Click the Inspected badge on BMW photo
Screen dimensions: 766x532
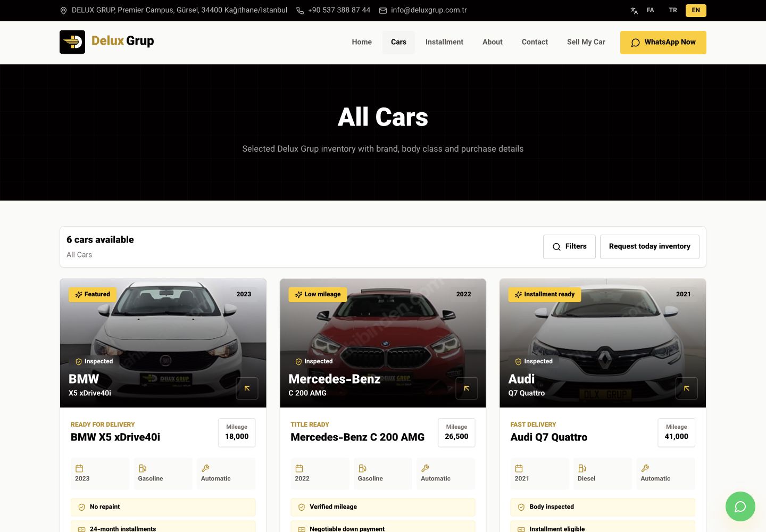point(94,362)
